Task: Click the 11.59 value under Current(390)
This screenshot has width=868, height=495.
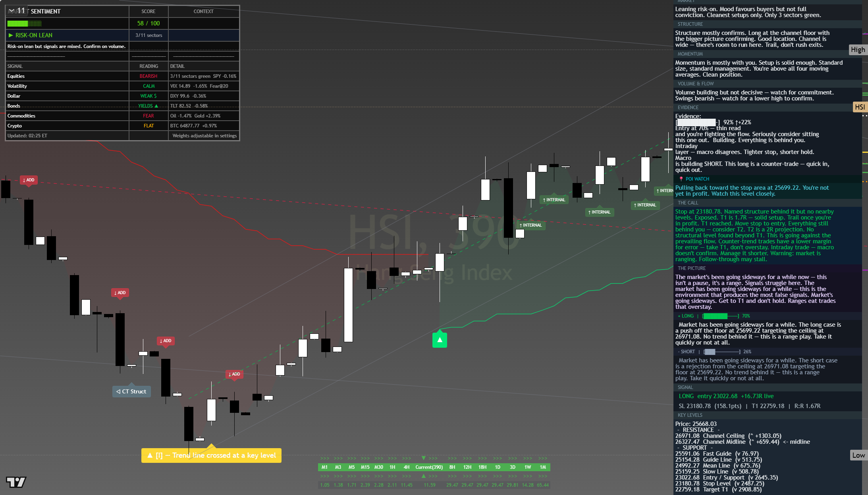Action: click(x=429, y=485)
